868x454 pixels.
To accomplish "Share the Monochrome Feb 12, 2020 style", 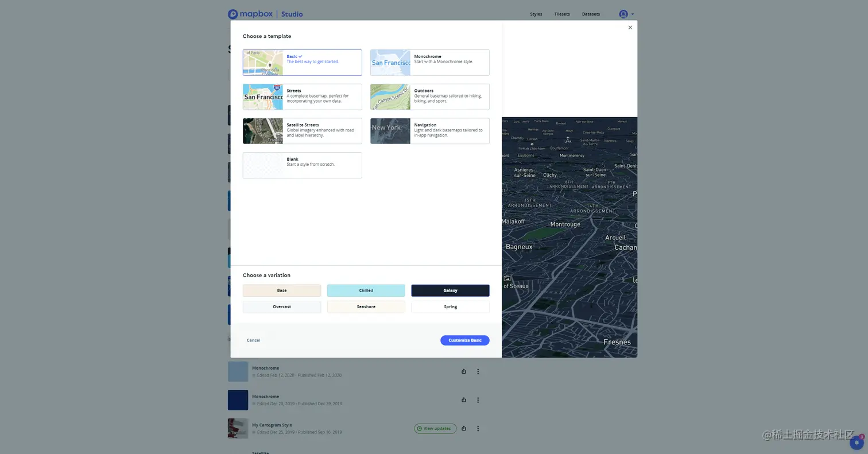I will coord(464,371).
